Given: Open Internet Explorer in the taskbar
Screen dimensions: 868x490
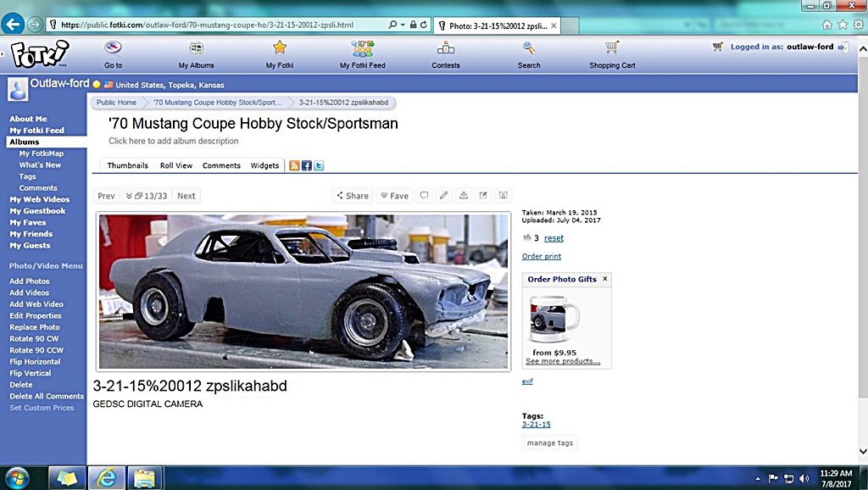Looking at the screenshot, I should [x=107, y=478].
